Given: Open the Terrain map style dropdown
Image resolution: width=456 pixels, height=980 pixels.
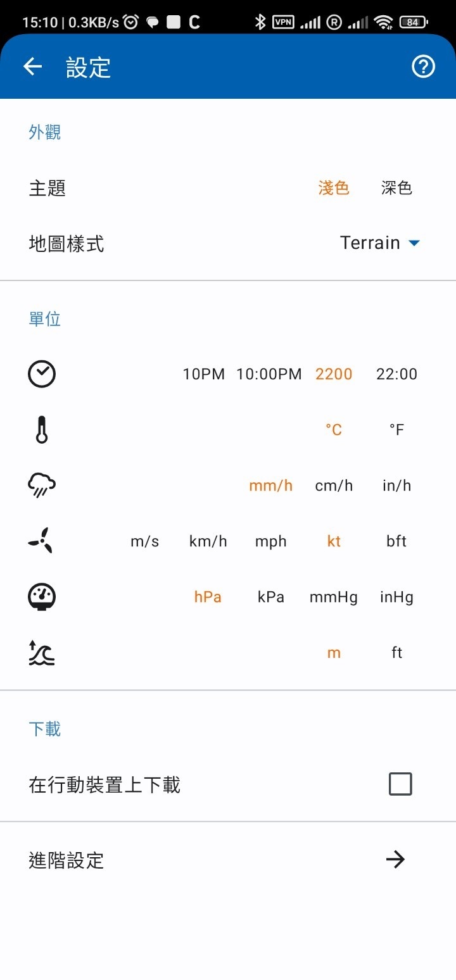Looking at the screenshot, I should (379, 243).
